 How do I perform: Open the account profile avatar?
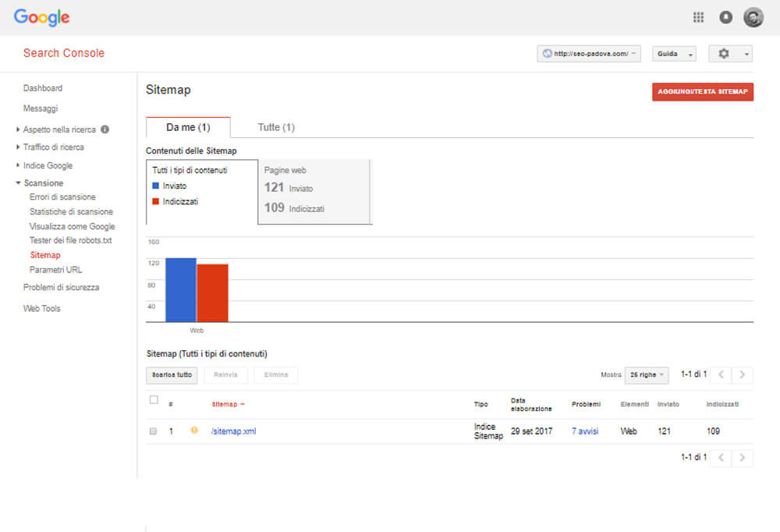pyautogui.click(x=753, y=17)
